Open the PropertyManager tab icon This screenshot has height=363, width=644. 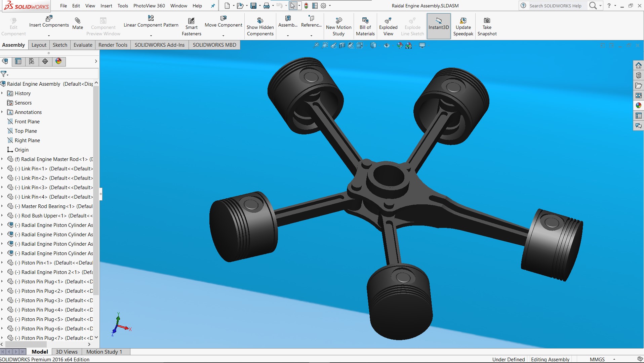(18, 61)
